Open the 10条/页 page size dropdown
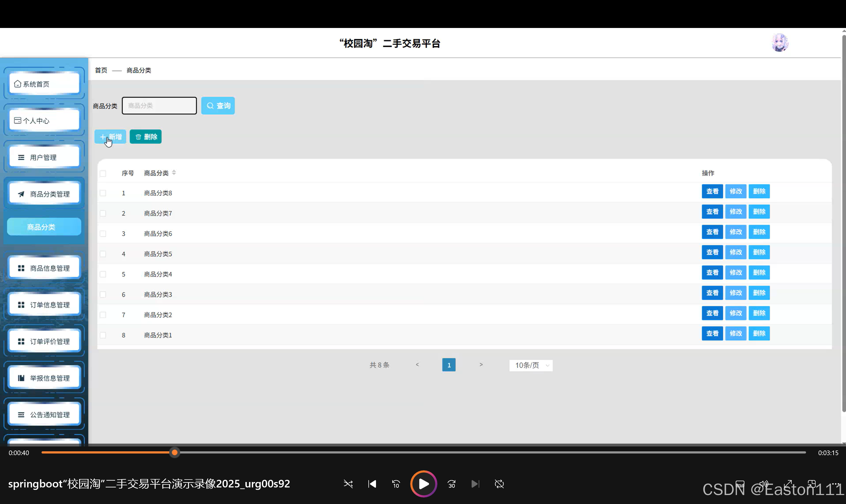846x504 pixels. (x=531, y=365)
